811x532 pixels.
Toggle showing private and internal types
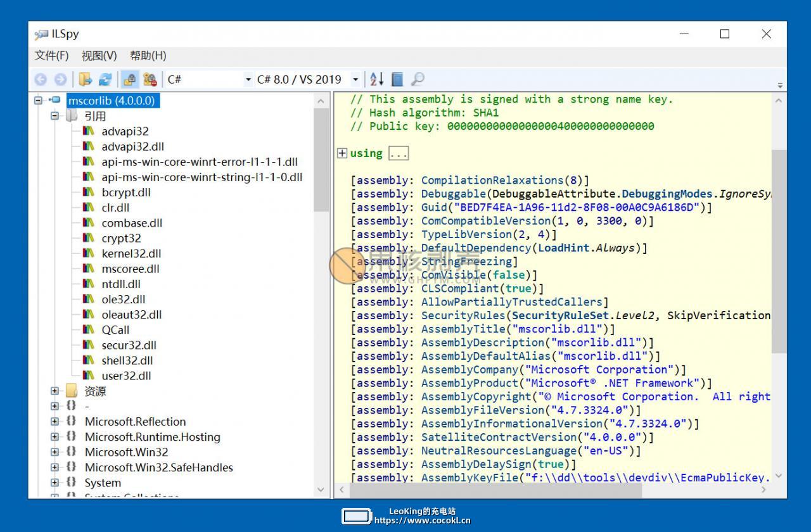130,79
